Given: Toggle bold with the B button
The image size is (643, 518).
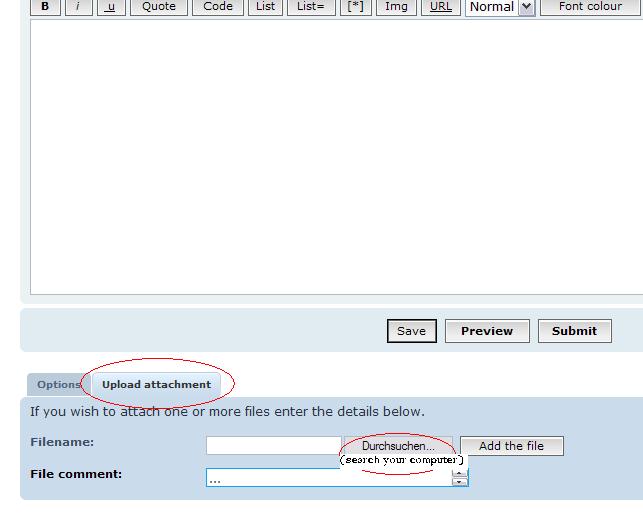Looking at the screenshot, I should [45, 7].
